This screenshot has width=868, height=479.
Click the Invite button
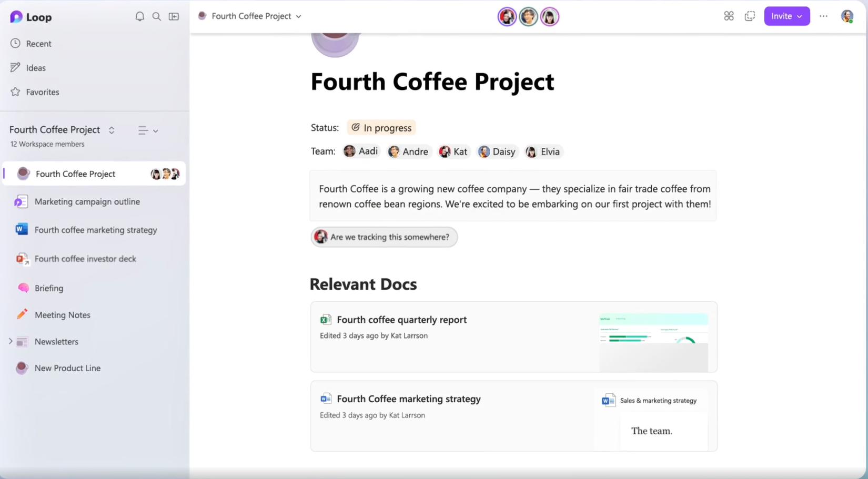click(782, 16)
